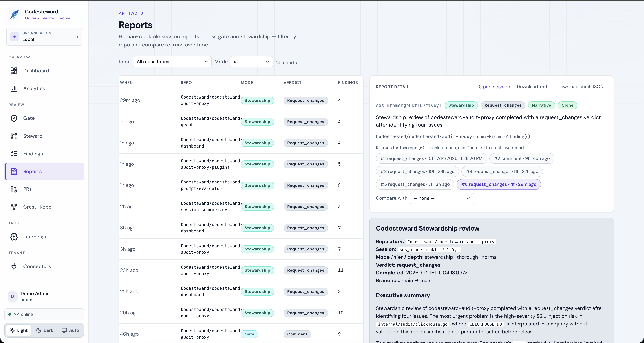644x343 pixels.
Task: Click the Findings checklist icon
Action: point(14,154)
